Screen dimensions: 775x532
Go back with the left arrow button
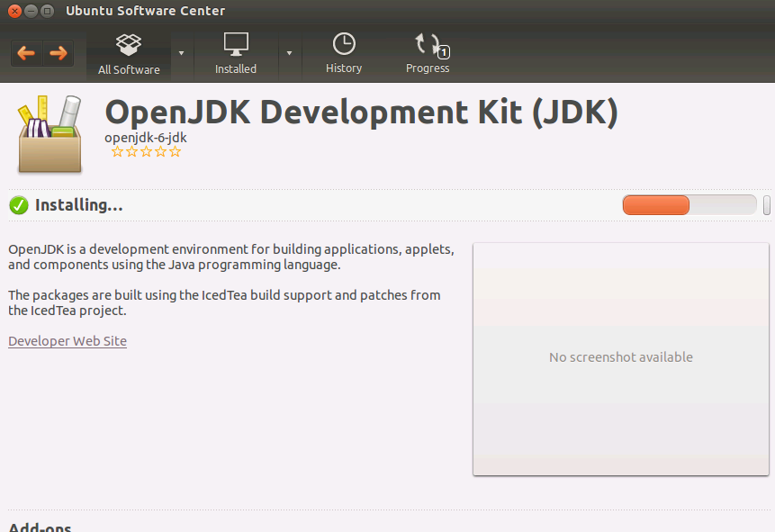27,53
